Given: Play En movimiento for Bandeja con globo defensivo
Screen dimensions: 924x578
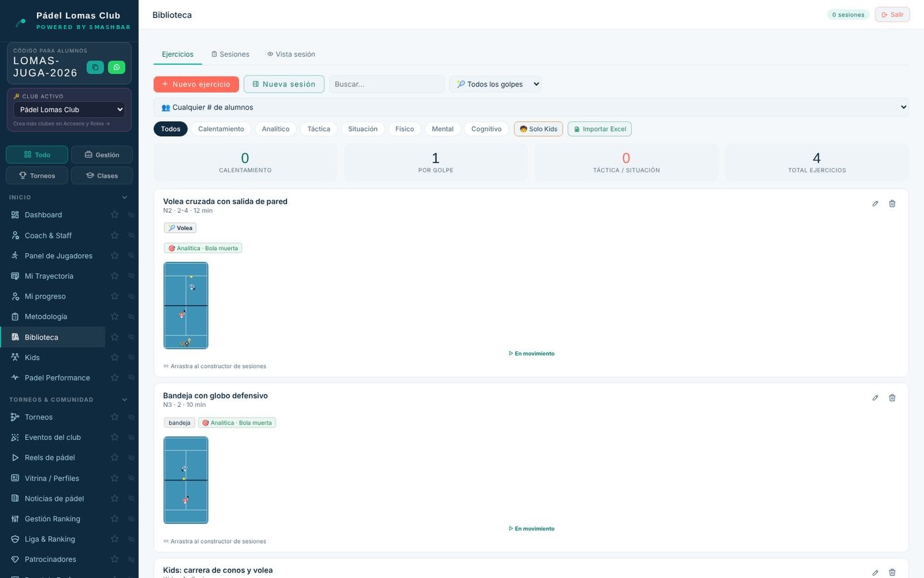Looking at the screenshot, I should (531, 528).
